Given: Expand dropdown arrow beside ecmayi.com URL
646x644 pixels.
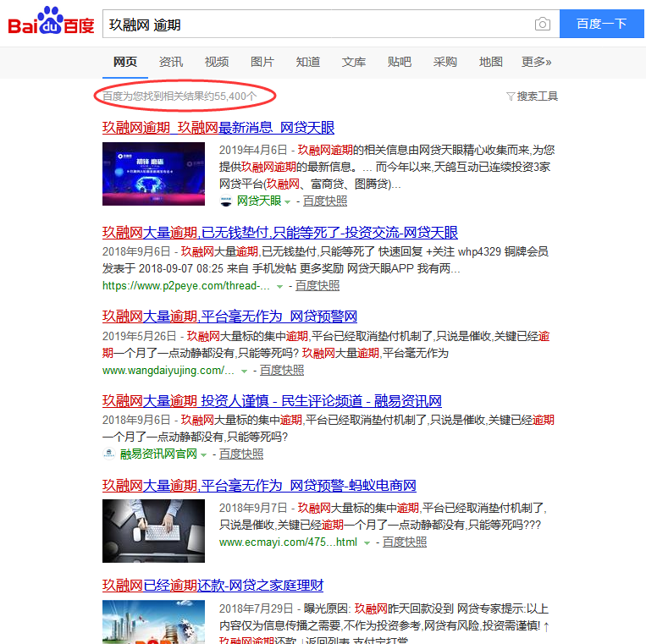Looking at the screenshot, I should click(x=367, y=543).
